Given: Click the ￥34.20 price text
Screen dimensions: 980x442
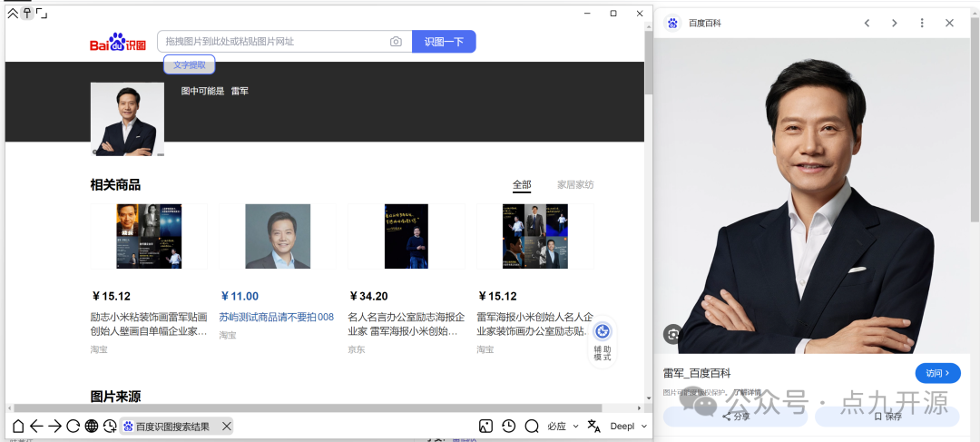Looking at the screenshot, I should coord(368,297).
